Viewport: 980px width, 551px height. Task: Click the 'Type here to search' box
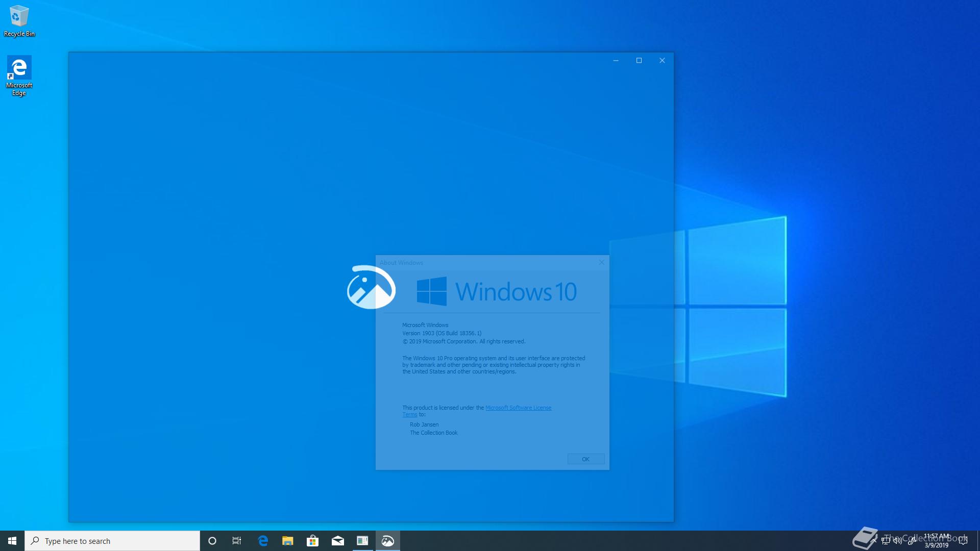pos(112,541)
